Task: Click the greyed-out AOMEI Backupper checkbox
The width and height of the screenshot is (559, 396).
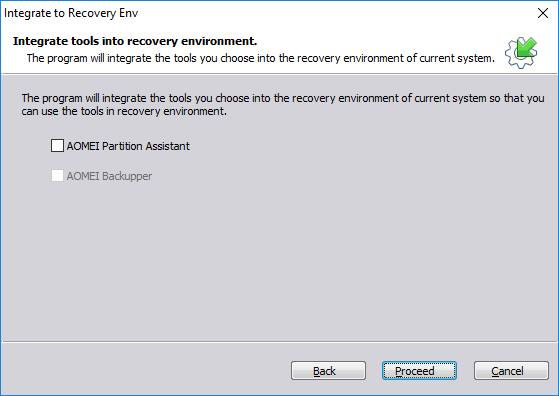Action: pyautogui.click(x=57, y=176)
